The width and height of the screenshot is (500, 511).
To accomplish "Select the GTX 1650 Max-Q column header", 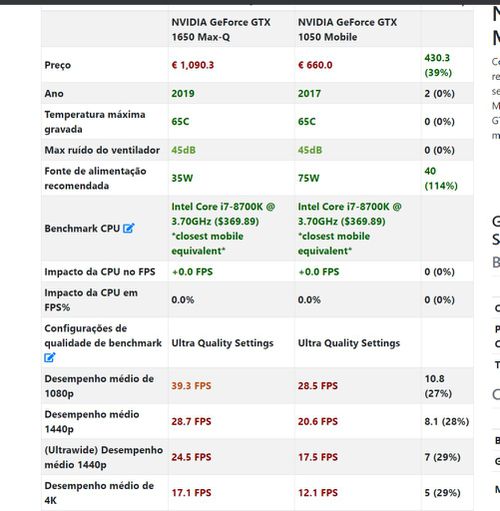I will tap(221, 29).
